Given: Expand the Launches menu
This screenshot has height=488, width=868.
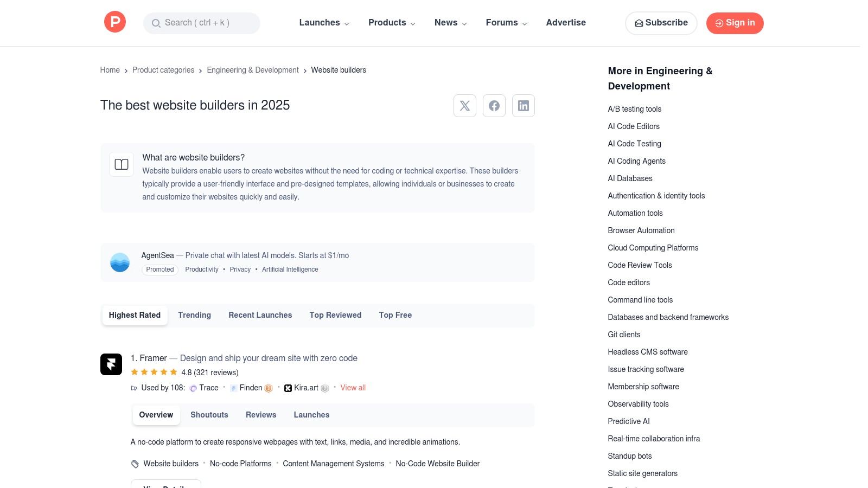Looking at the screenshot, I should tap(324, 23).
